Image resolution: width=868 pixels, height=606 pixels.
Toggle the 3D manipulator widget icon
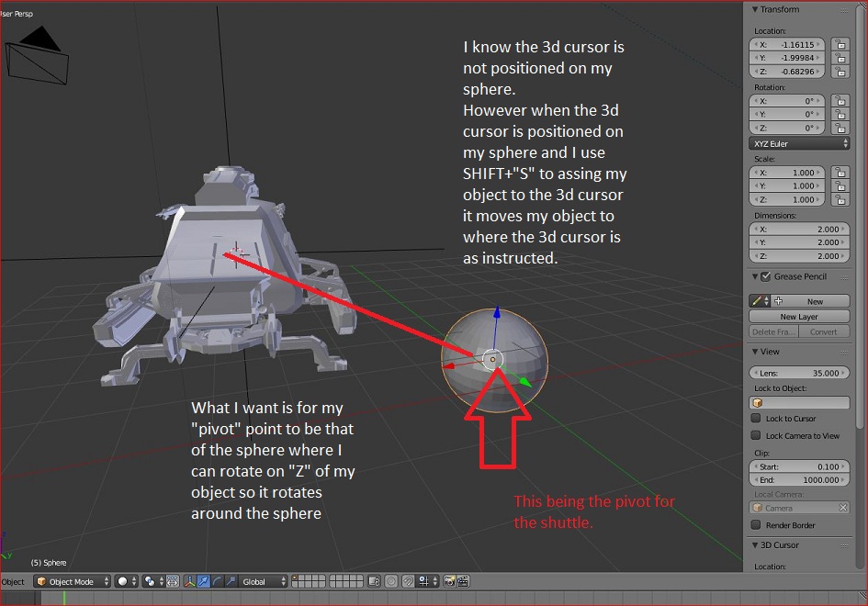coord(189,581)
